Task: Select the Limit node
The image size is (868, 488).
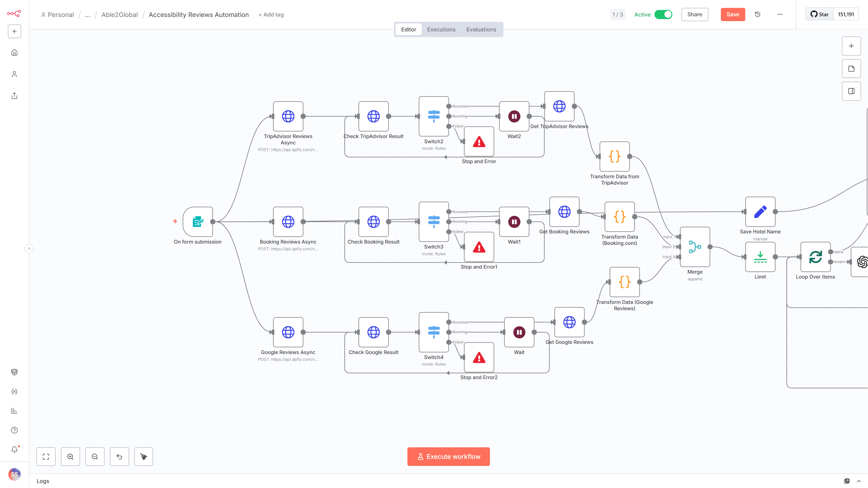Action: [x=760, y=257]
